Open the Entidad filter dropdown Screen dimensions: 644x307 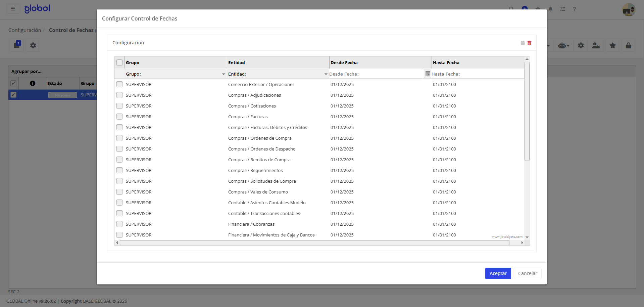326,74
